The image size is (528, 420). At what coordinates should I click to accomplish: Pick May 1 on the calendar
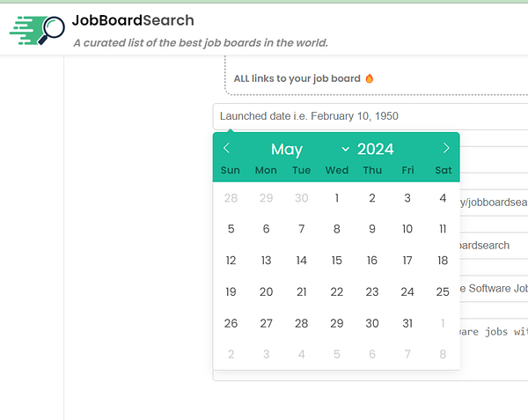pos(337,198)
